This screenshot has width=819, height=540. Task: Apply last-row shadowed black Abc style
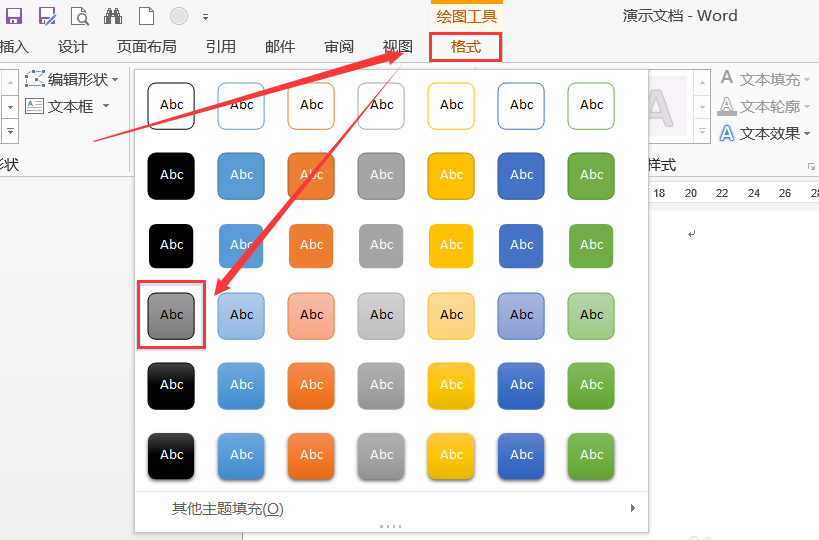click(x=171, y=456)
